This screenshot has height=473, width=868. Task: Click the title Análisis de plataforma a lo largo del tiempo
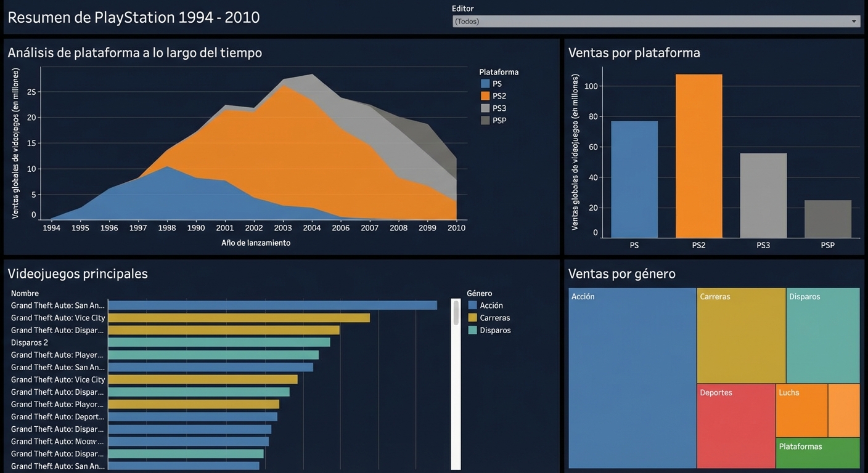tap(135, 53)
